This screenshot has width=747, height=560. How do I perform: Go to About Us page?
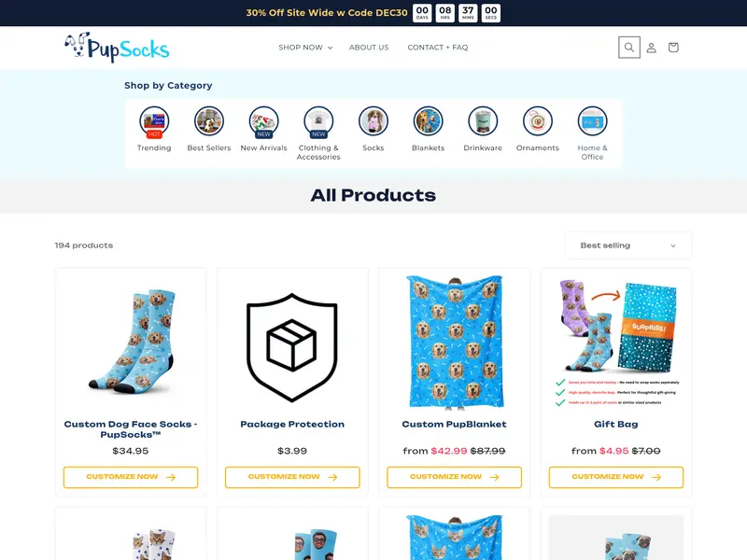[369, 48]
